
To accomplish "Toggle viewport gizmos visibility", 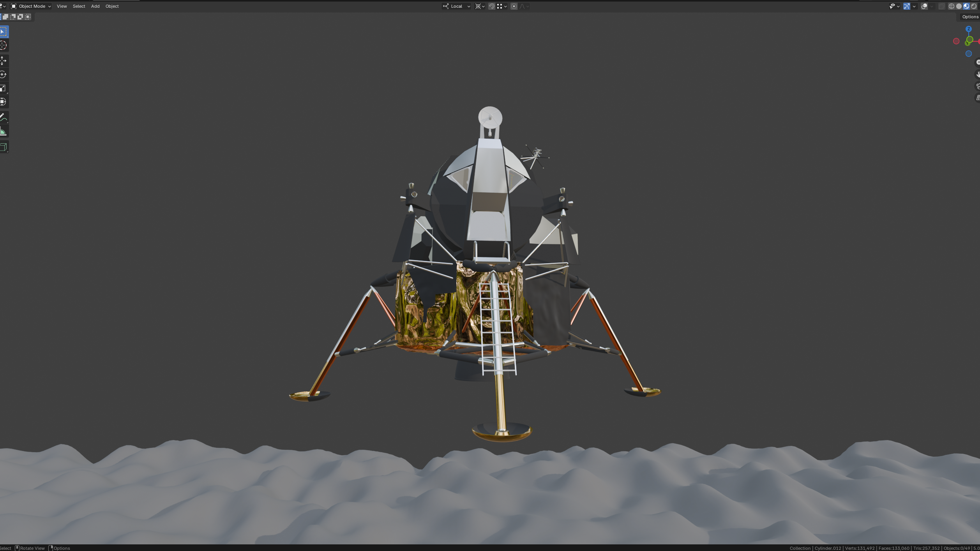I will click(907, 6).
